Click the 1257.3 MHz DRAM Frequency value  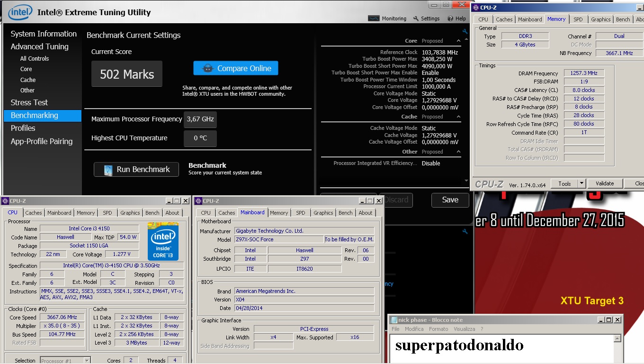click(584, 73)
